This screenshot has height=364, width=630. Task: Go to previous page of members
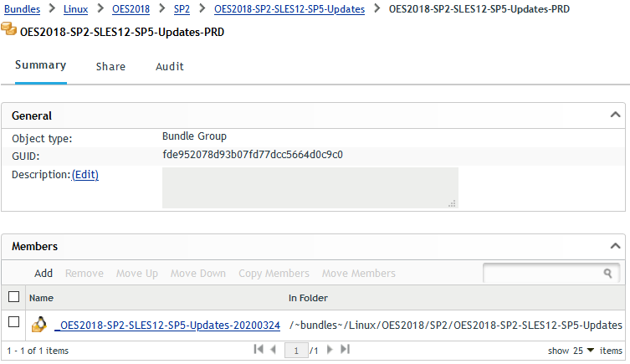(x=274, y=350)
